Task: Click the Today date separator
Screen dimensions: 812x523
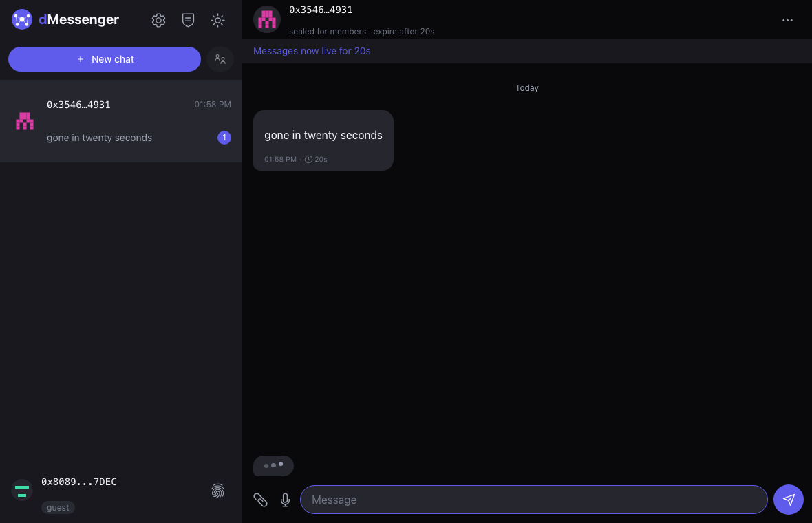Action: pos(526,88)
